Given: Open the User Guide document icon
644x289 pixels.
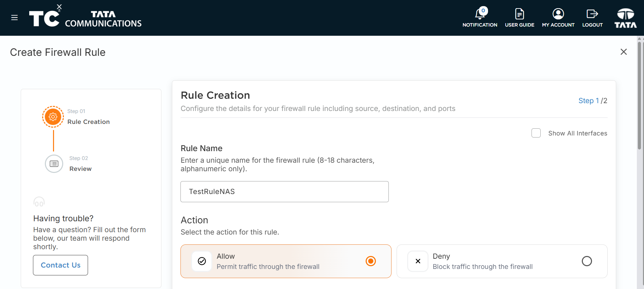Looking at the screenshot, I should pos(519,14).
